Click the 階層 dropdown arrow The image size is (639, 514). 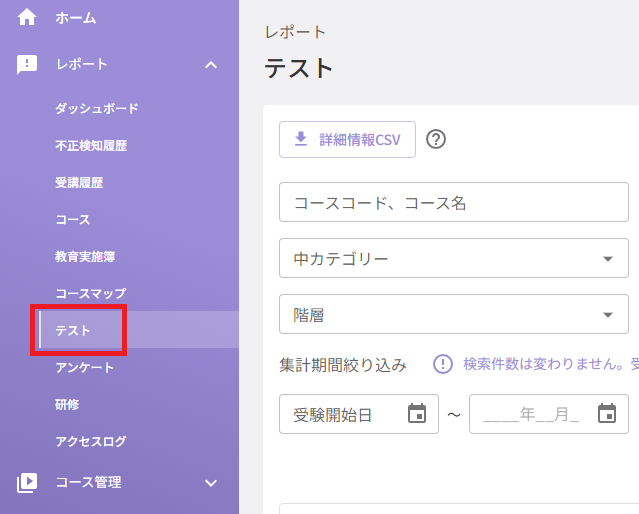click(608, 315)
